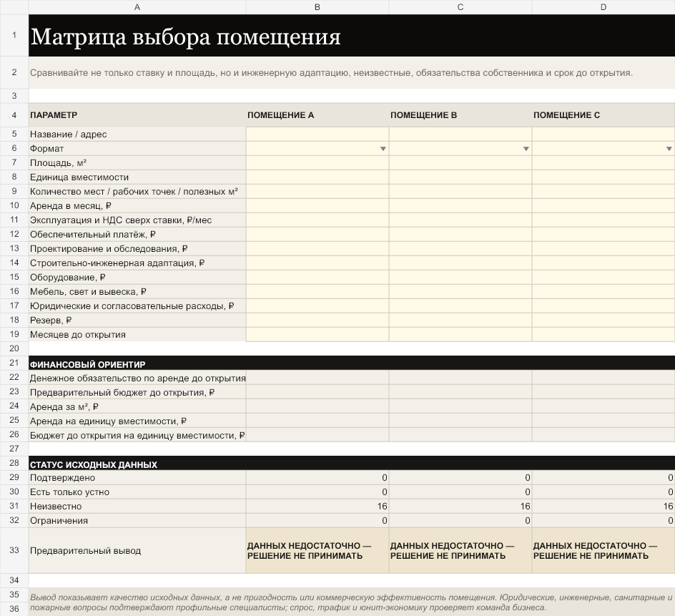Select the 'Формат' label cell

[x=137, y=149]
